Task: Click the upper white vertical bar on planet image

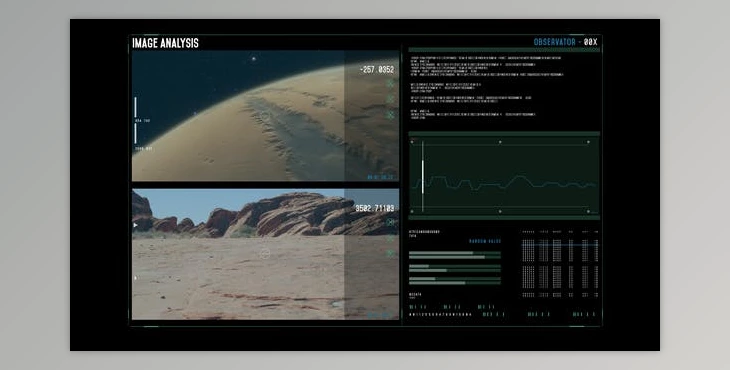Action: [135, 107]
